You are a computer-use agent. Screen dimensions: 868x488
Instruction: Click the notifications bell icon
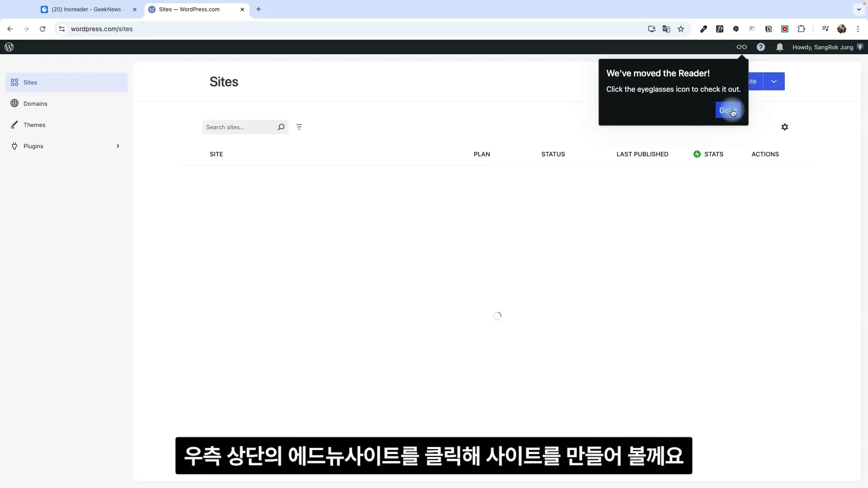[780, 47]
